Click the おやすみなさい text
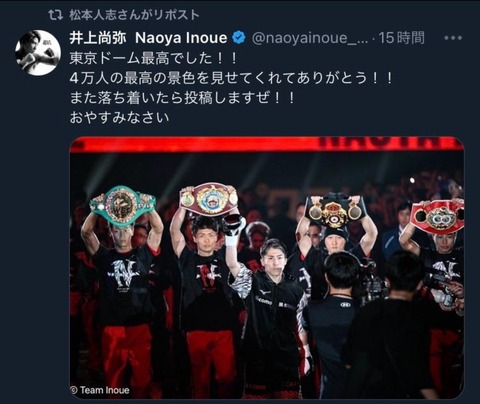This screenshot has height=404, width=480. tap(120, 118)
